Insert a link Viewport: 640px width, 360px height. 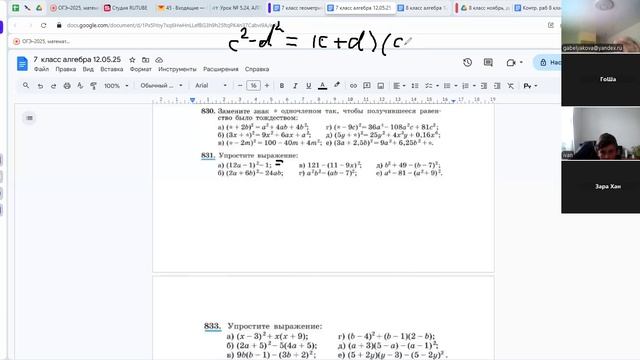tap(353, 86)
